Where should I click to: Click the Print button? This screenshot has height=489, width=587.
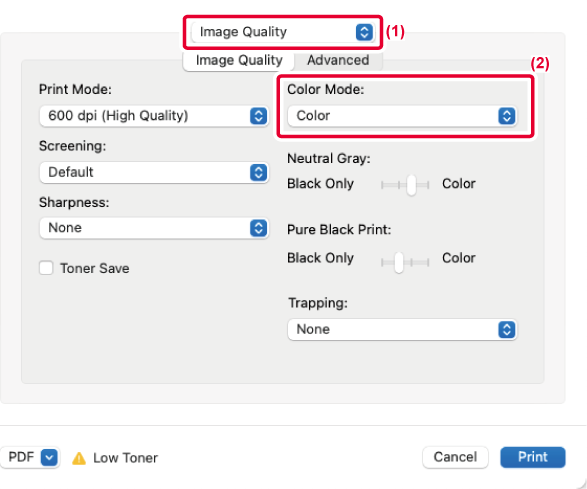coord(532,457)
